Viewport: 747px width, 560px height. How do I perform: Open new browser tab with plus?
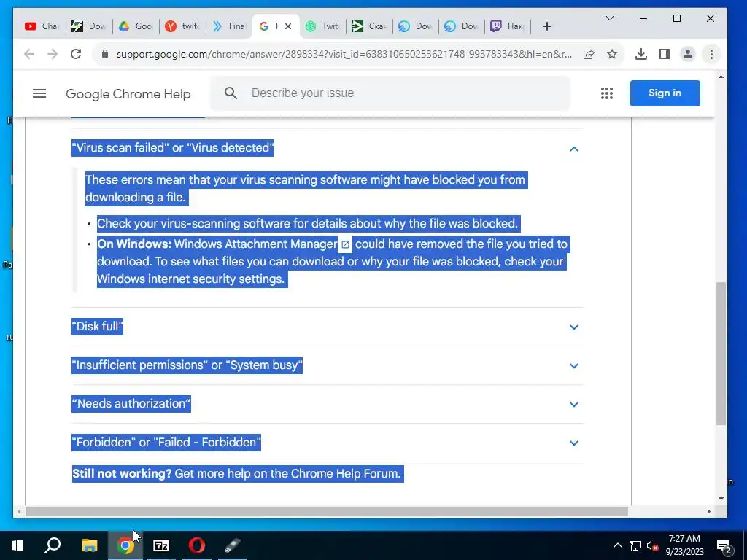coord(547,26)
